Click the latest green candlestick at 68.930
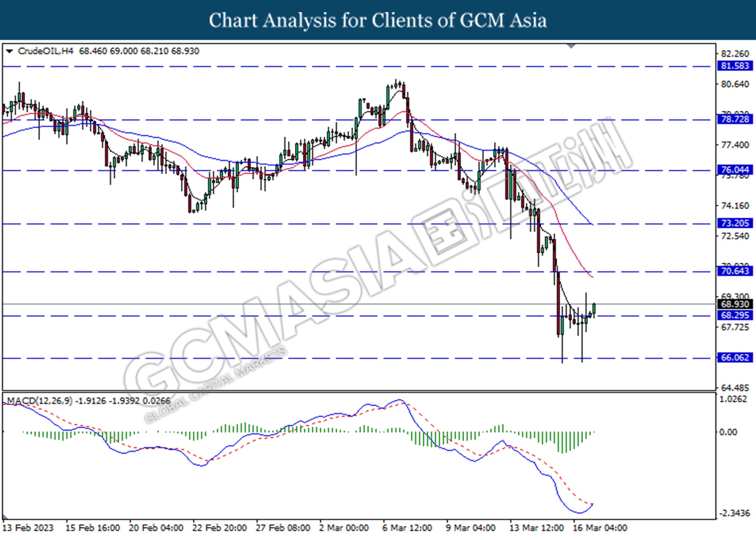The width and height of the screenshot is (756, 540). point(594,309)
